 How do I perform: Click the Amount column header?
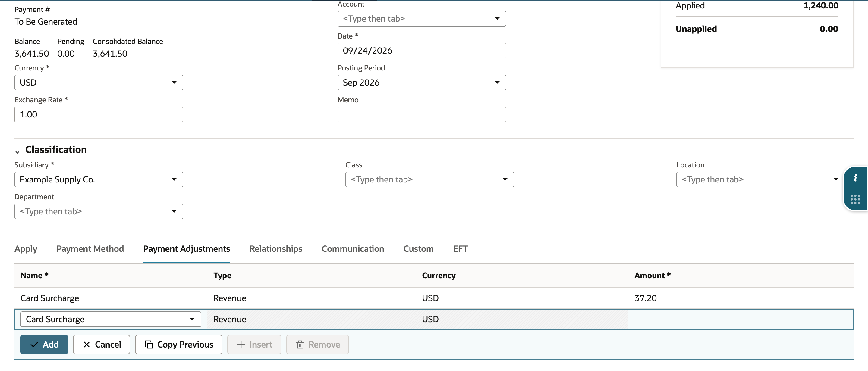652,275
